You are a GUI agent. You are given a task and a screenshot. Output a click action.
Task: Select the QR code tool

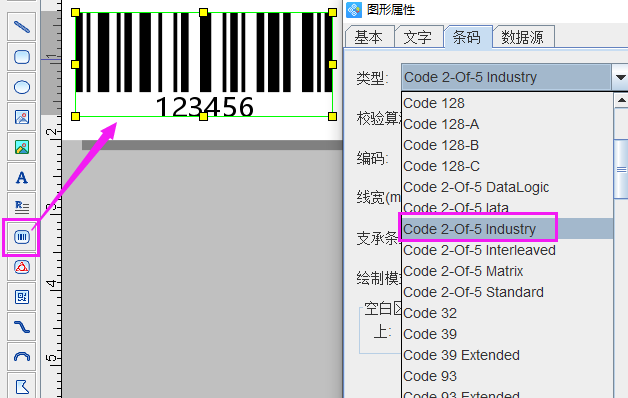coord(22,297)
